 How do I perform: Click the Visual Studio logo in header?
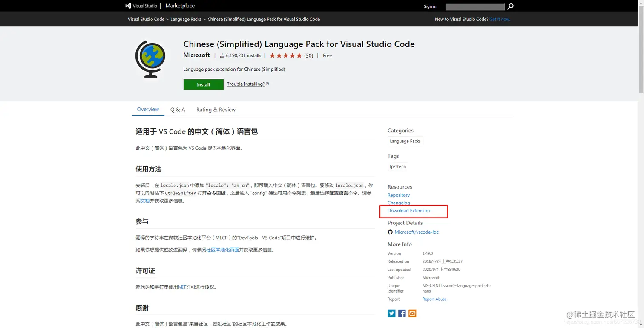[141, 6]
